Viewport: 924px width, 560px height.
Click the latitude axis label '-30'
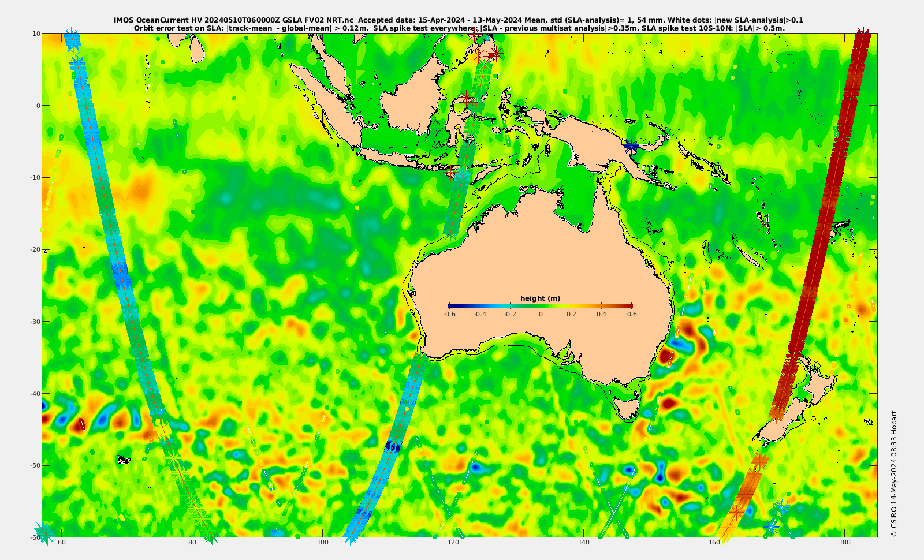35,322
